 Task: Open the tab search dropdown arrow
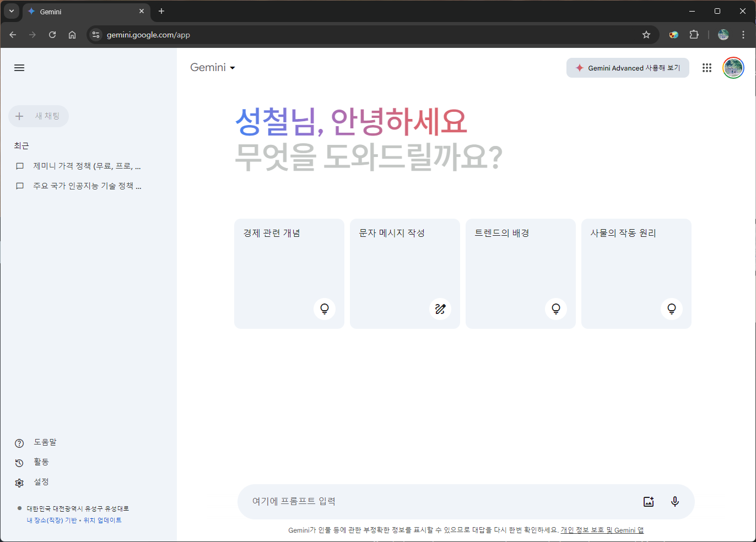click(11, 11)
